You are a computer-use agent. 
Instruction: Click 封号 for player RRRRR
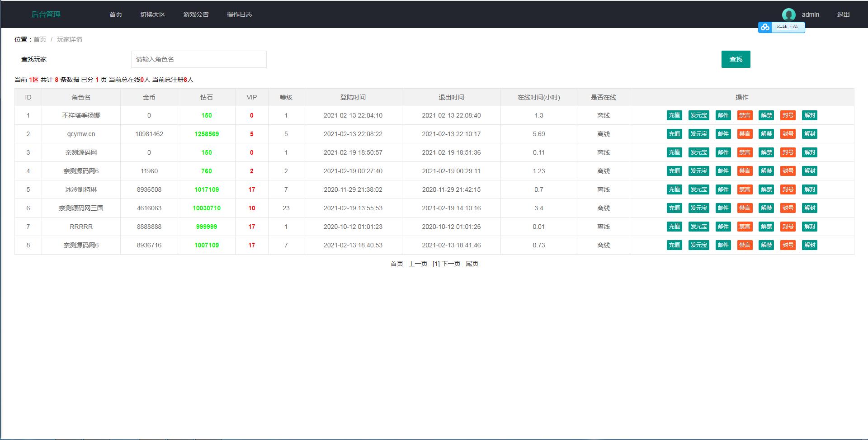click(788, 227)
